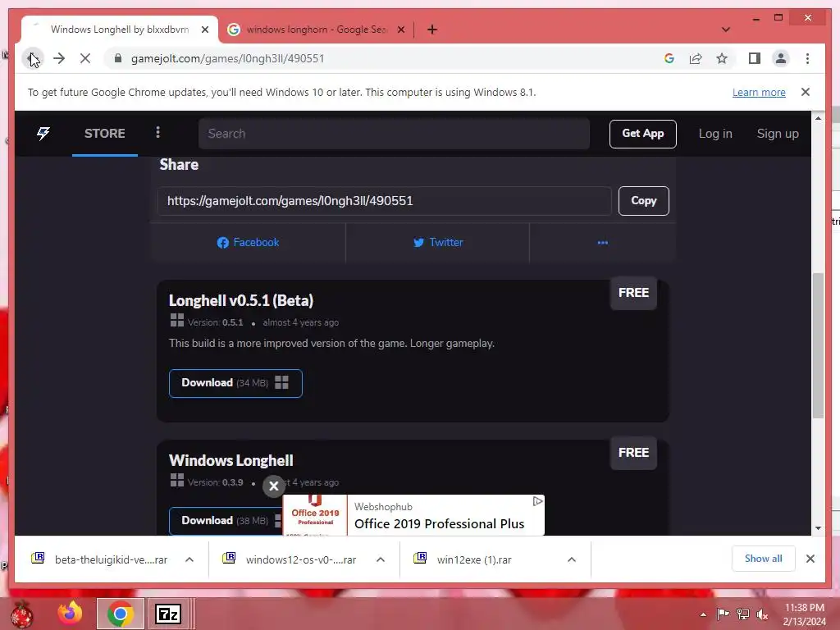The height and width of the screenshot is (630, 840).
Task: Expand options for win12exe (1).rar download
Action: [572, 559]
